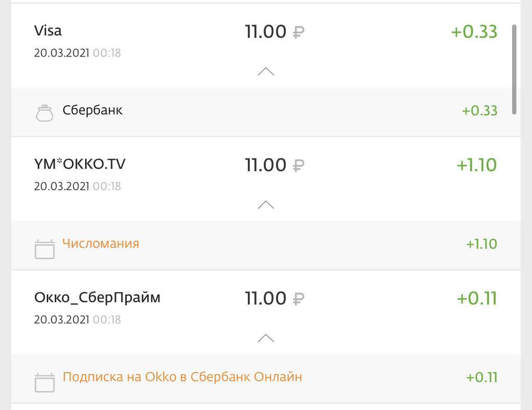532x410 pixels.
Task: Collapse the Окко_СберПрайм transaction details
Action: pos(265,338)
